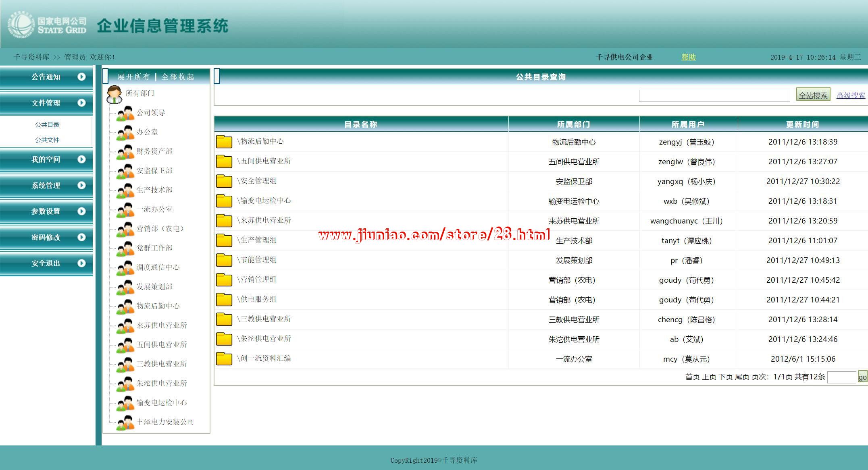Open the 高级搜索 link

tap(850, 95)
